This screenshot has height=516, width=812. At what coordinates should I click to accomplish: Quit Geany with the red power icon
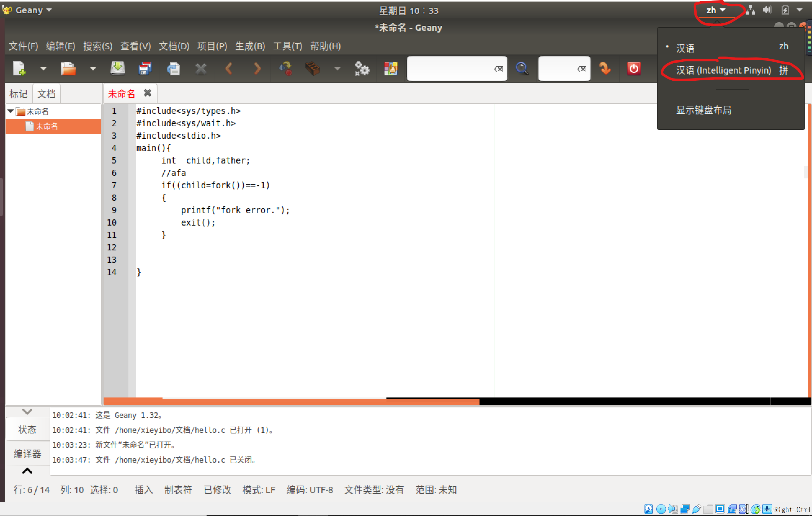coord(634,69)
